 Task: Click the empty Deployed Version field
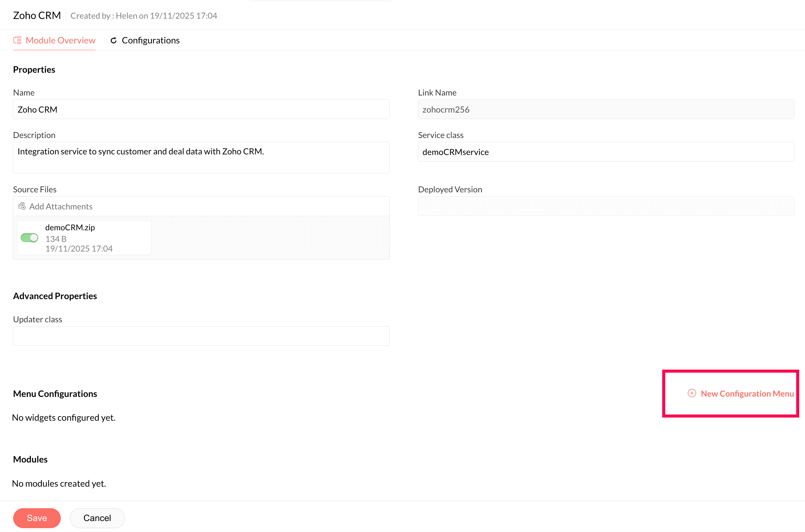click(606, 206)
